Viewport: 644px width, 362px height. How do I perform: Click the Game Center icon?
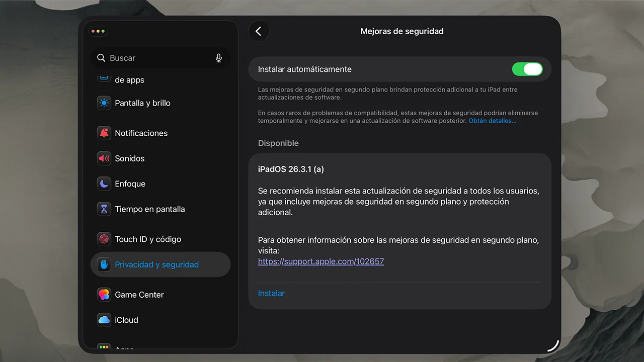[104, 295]
